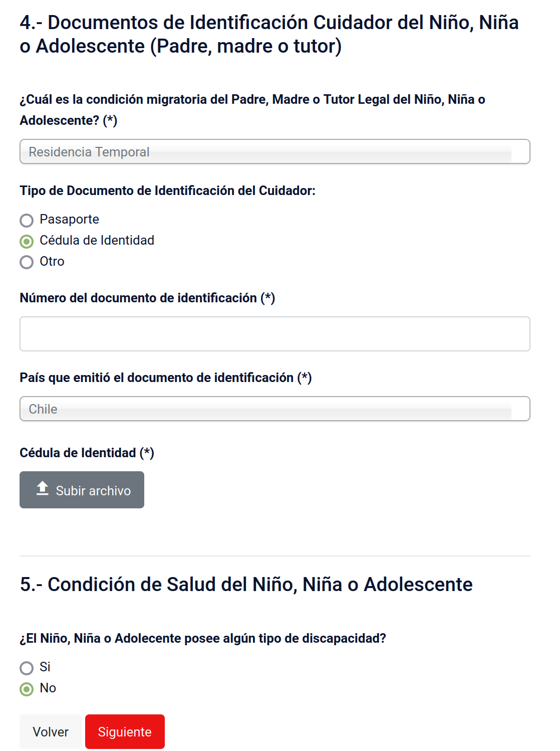Click the section 4 Documentos de Identificación heading
The image size is (560, 751).
pos(269,34)
